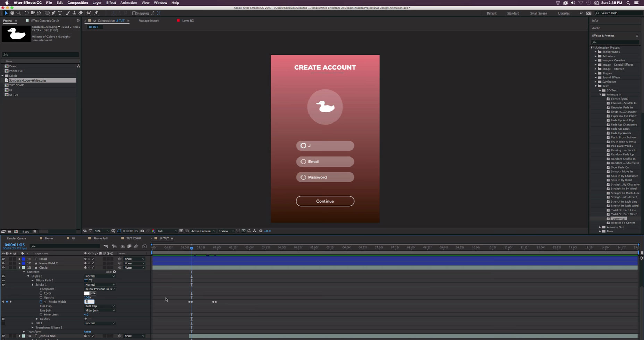
Task: Enable frame blending for timeline
Action: pos(129,246)
